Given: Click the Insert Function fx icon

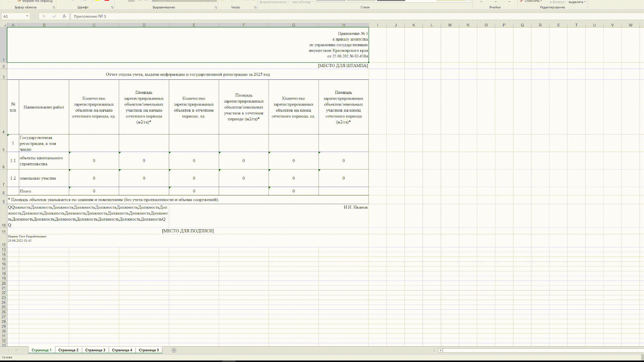Looking at the screenshot, I should tap(64, 16).
